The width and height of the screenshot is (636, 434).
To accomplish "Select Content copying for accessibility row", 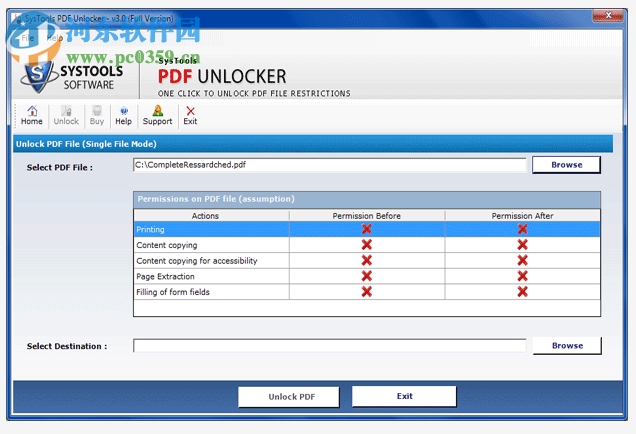I will [x=367, y=261].
